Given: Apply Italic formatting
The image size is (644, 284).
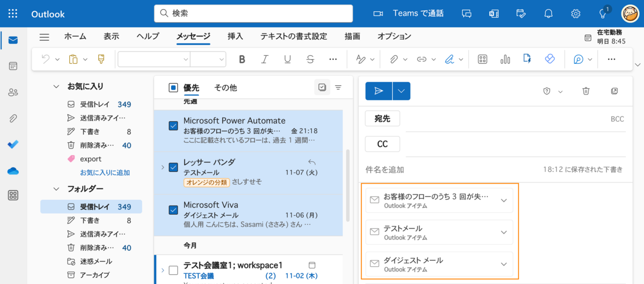Looking at the screenshot, I should (x=265, y=59).
